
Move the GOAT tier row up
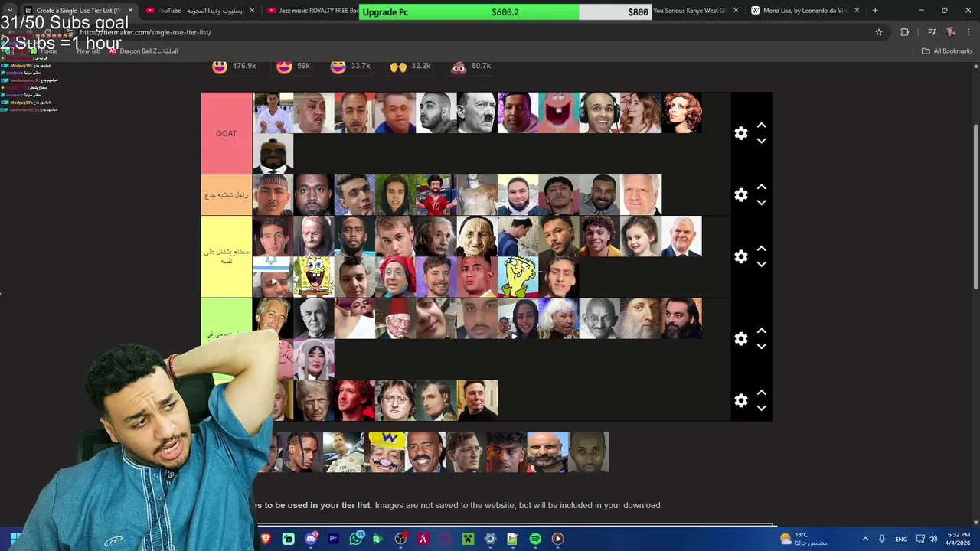pyautogui.click(x=761, y=126)
